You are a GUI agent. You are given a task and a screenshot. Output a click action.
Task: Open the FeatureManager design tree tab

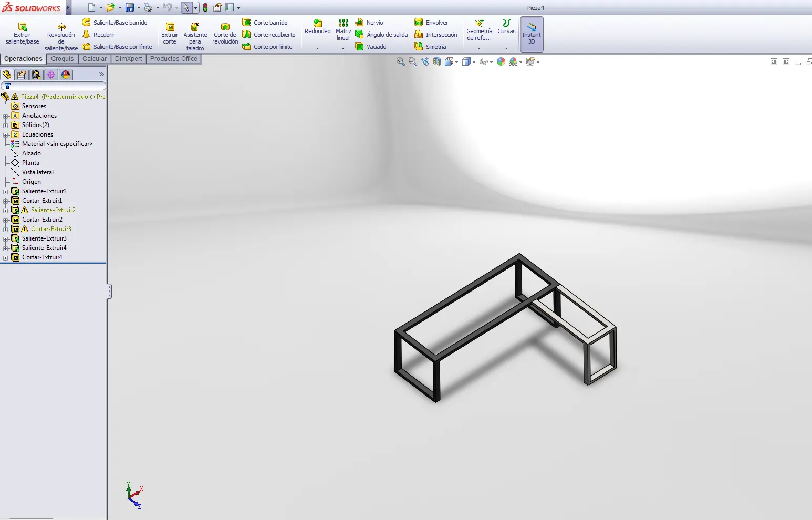click(x=7, y=75)
